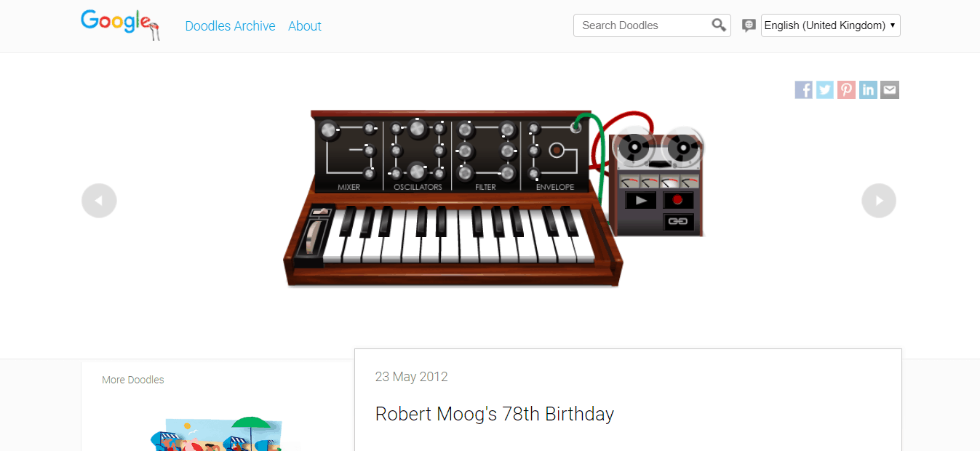Open the About page
This screenshot has height=451, width=980.
[x=304, y=26]
